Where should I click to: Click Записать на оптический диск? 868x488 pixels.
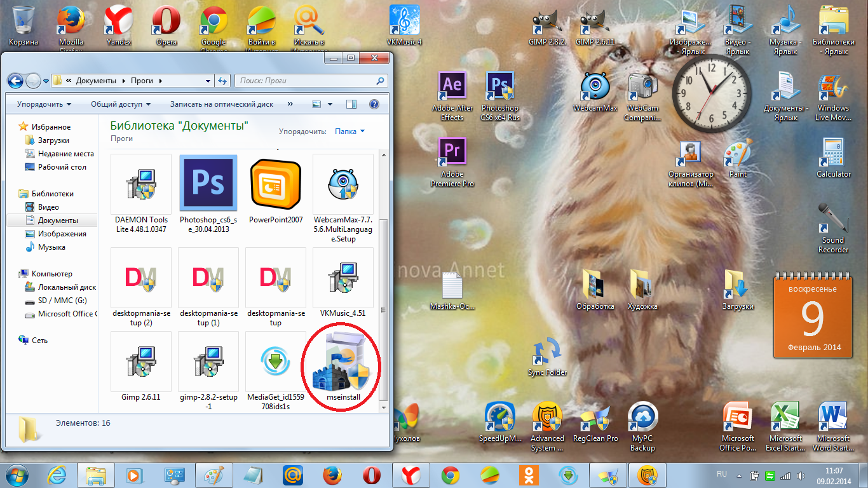coord(222,104)
